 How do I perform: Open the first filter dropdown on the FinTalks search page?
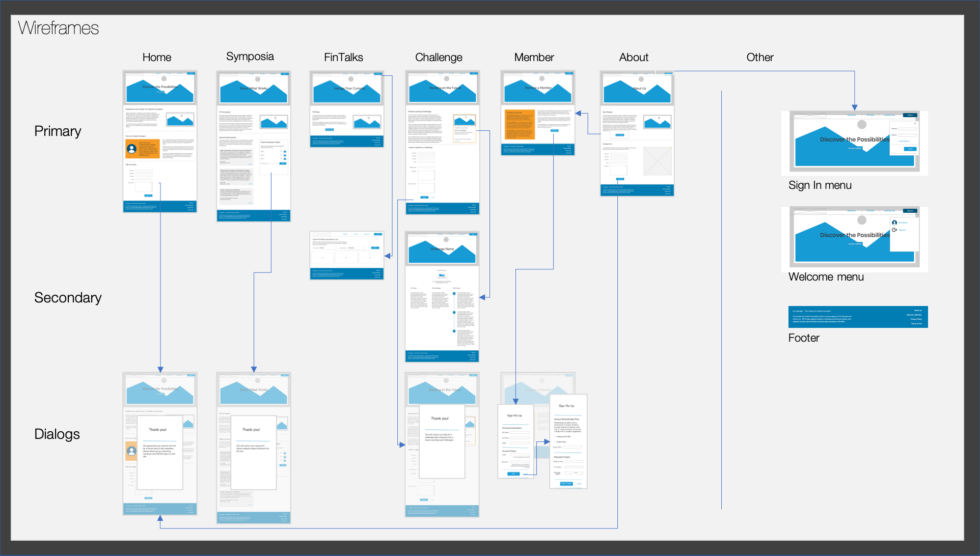pos(328,248)
